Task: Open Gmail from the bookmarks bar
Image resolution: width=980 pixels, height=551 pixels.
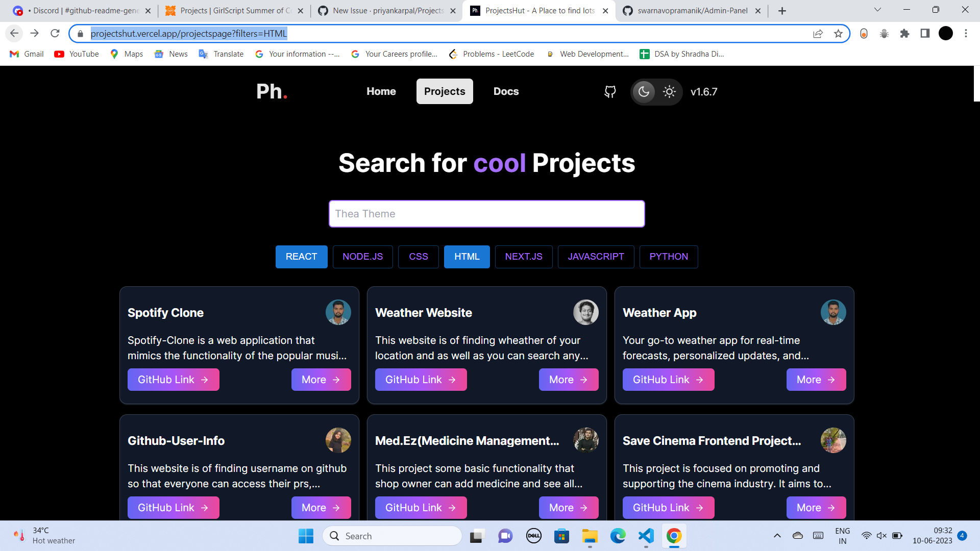Action: click(26, 54)
